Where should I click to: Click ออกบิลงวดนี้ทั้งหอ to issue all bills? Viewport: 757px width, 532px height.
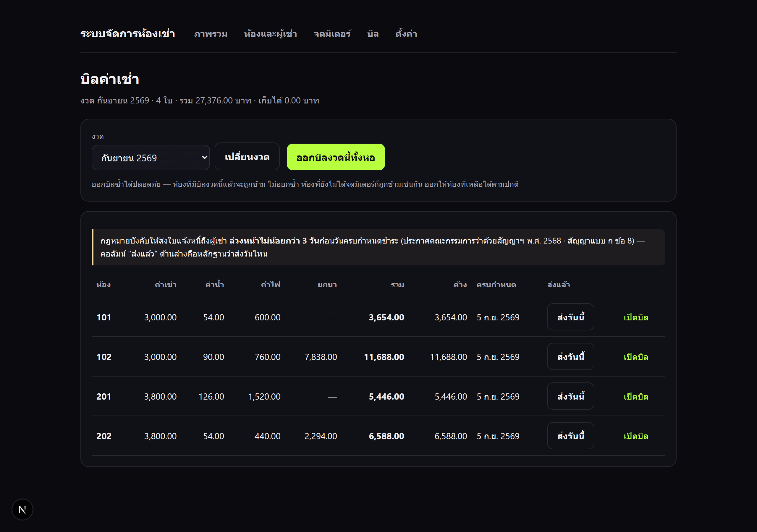point(336,157)
